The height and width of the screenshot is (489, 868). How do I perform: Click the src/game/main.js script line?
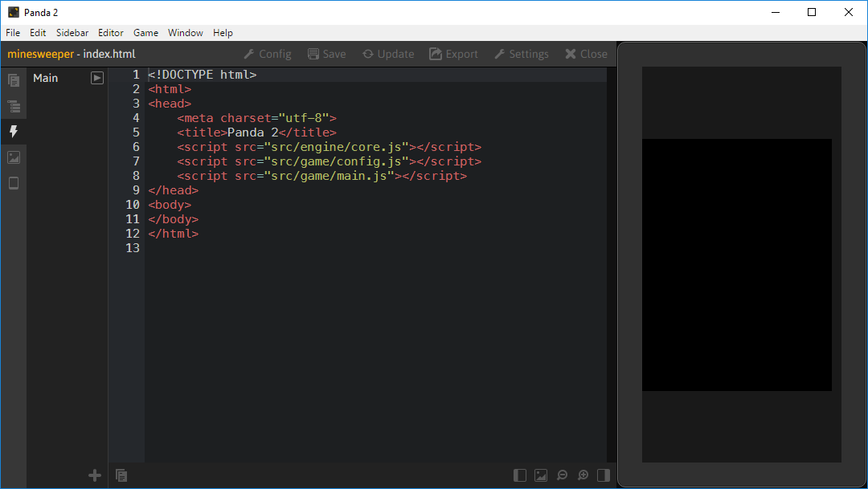pos(321,175)
